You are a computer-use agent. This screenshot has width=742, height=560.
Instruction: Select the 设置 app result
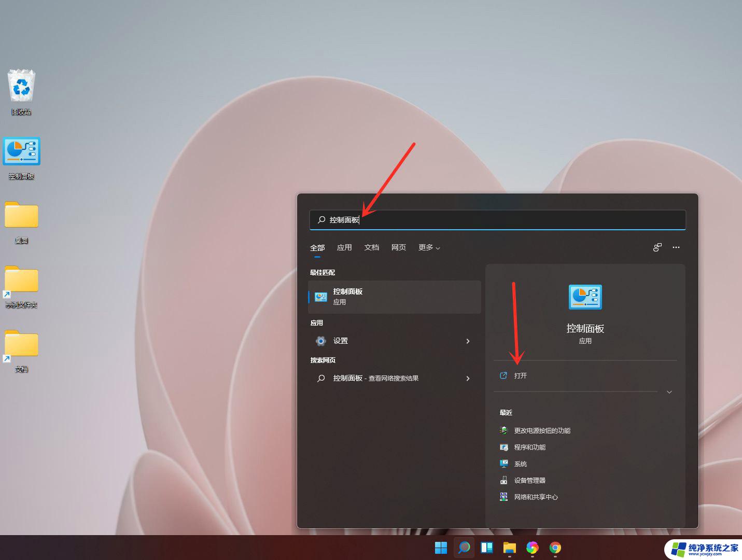click(x=395, y=341)
